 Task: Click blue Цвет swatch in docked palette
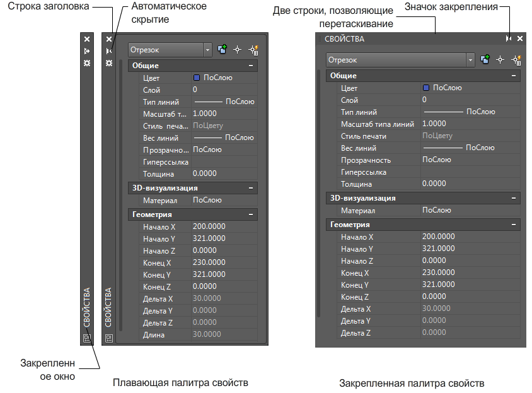[426, 88]
